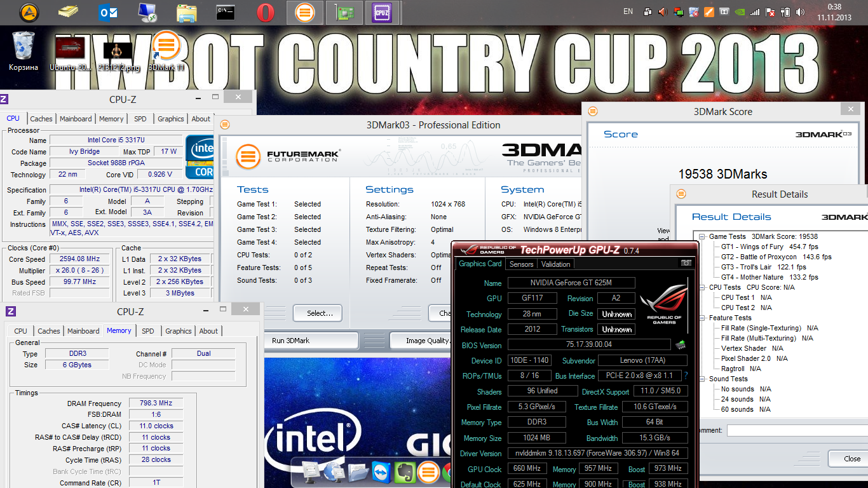
Task: Select GT3 - Troll's Lair result row
Action: (763, 267)
